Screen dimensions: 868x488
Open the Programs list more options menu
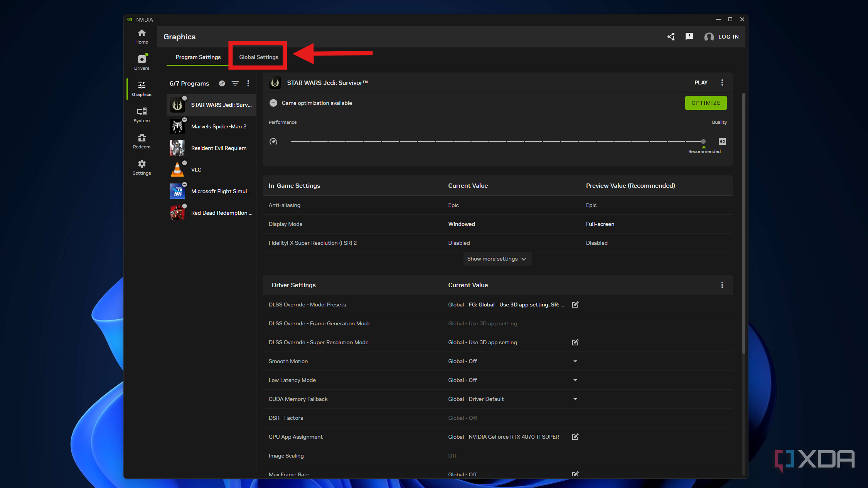(x=248, y=83)
